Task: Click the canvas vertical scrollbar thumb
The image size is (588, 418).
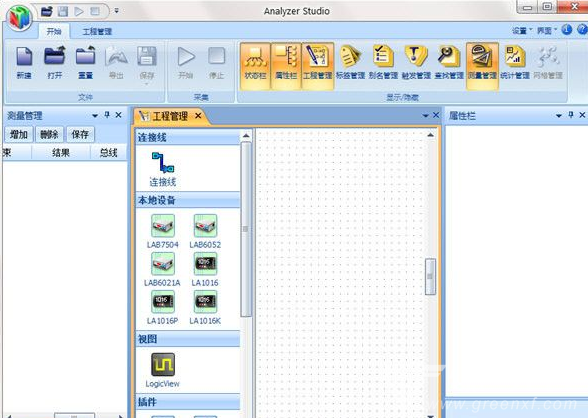Action: [430, 277]
